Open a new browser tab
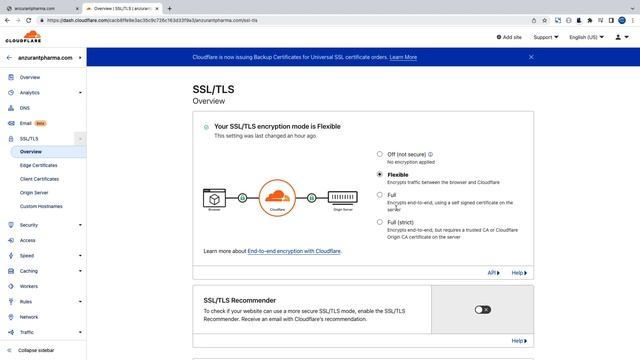The image size is (640, 360). pyautogui.click(x=169, y=8)
